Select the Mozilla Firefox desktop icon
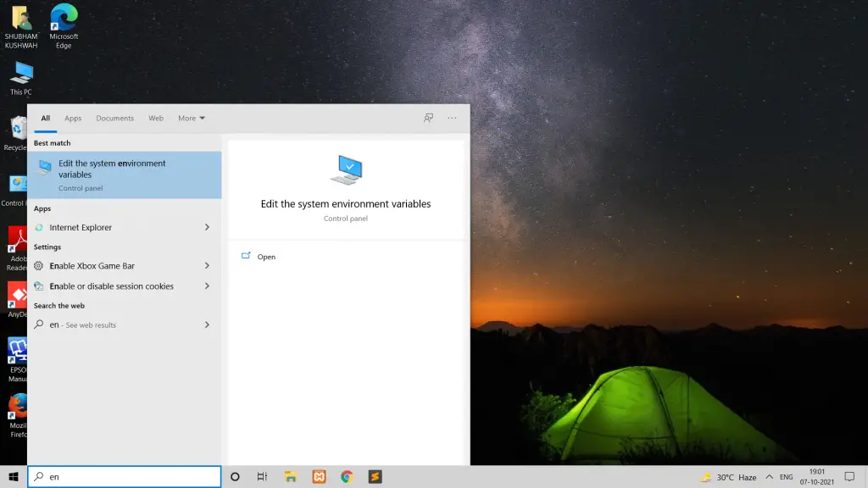 (x=17, y=415)
